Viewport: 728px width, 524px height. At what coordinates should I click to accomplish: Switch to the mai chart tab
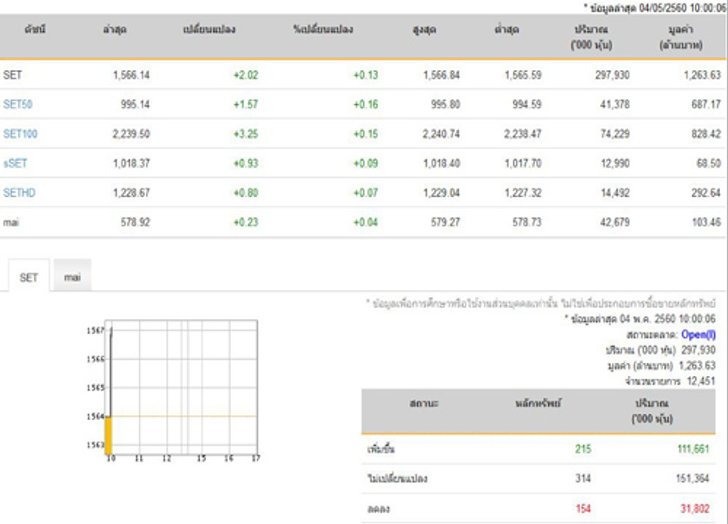[x=72, y=277]
